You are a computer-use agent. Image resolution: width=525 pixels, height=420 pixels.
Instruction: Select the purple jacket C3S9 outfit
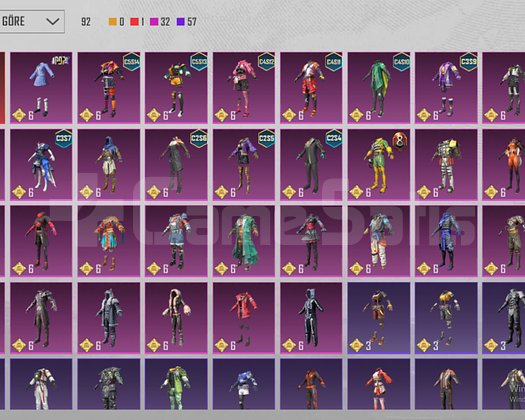[x=446, y=88]
